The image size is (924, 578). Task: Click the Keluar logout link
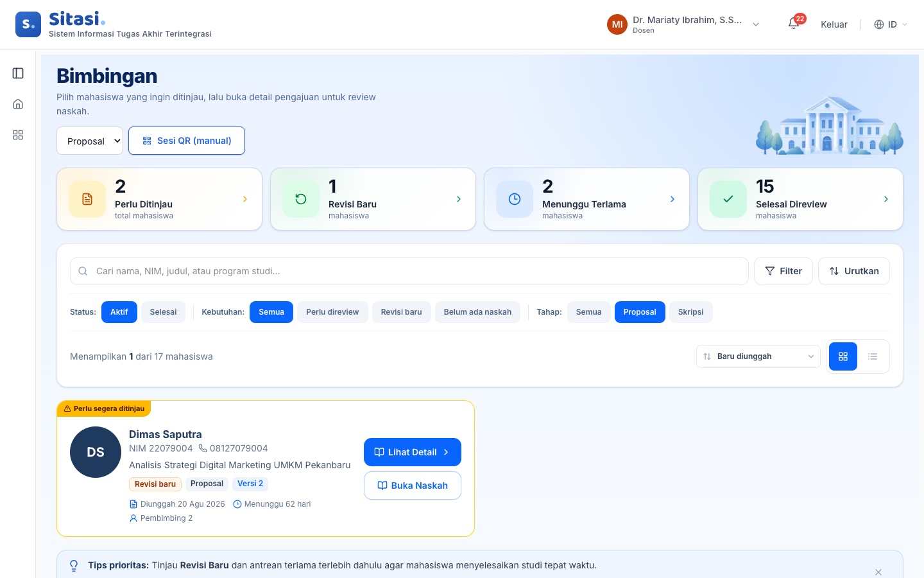point(834,24)
